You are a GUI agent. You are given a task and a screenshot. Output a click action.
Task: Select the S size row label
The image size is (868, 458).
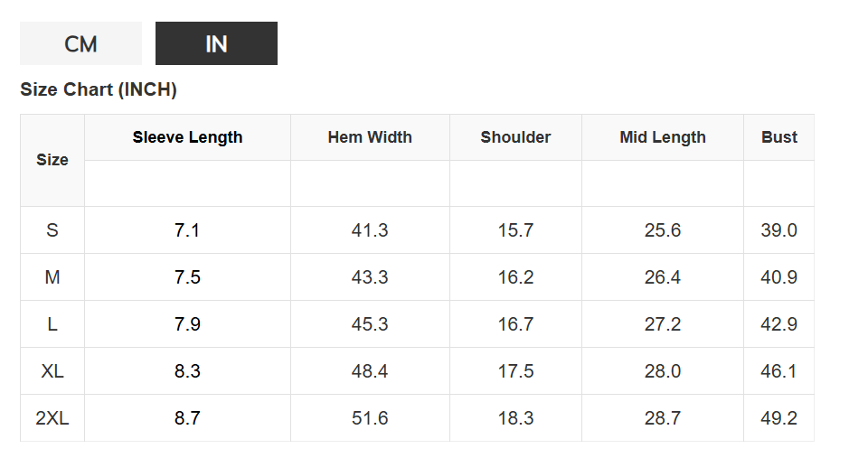(x=52, y=230)
